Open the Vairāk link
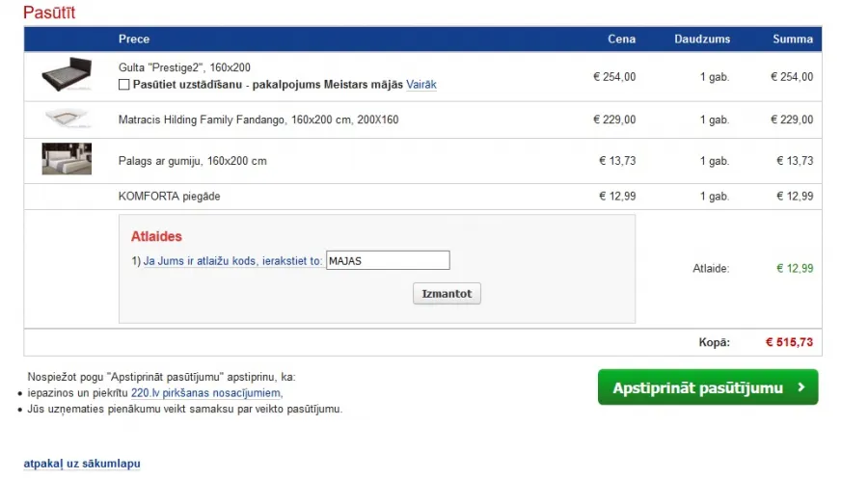This screenshot has width=868, height=479. 421,85
